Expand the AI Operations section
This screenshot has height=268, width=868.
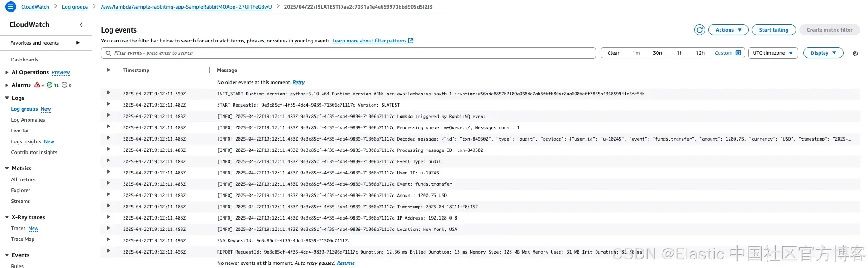(7, 72)
